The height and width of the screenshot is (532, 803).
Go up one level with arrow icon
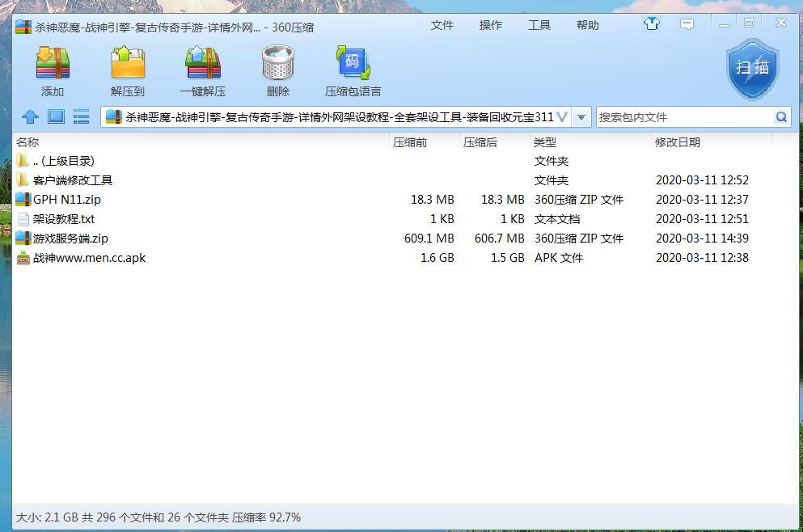pyautogui.click(x=30, y=117)
